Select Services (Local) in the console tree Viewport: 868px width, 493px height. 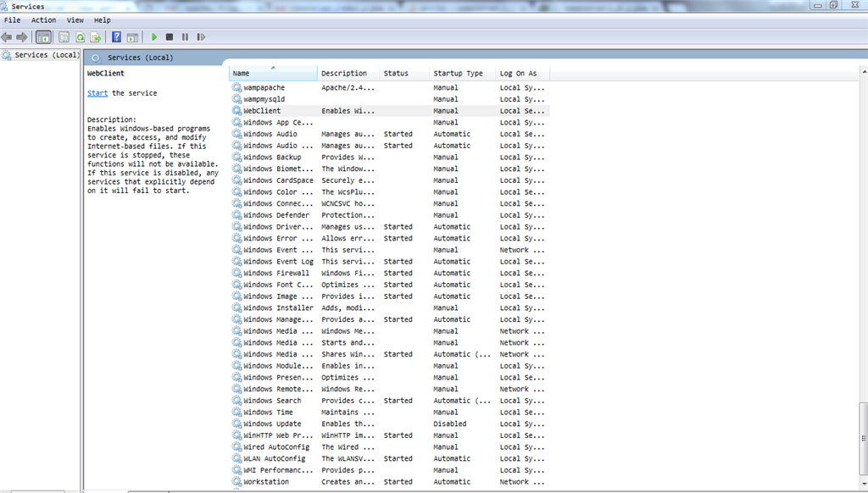[47, 55]
